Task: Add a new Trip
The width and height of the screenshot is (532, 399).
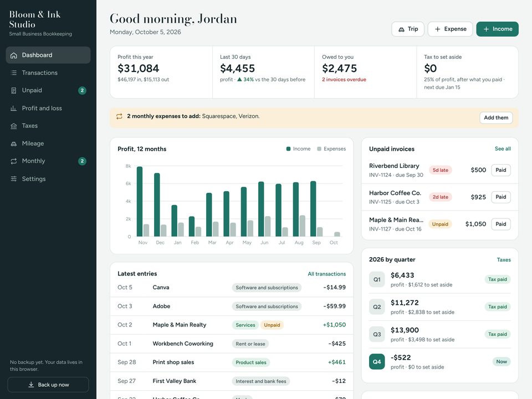Action: [x=408, y=29]
